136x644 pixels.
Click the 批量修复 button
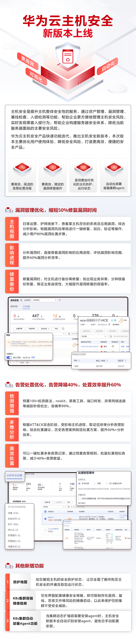point(19,329)
